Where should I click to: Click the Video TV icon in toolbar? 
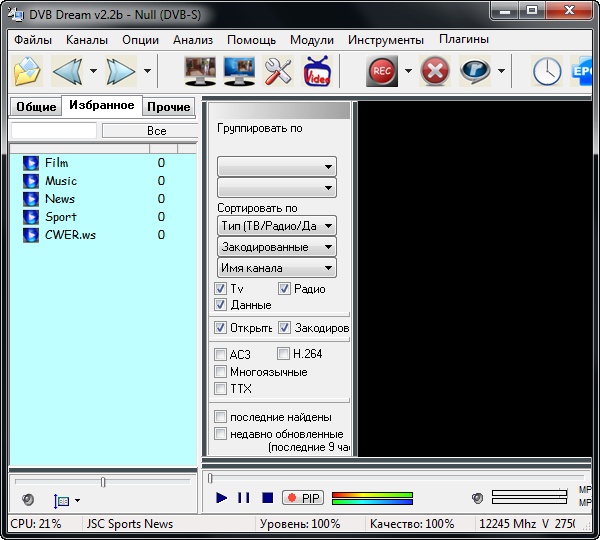pyautogui.click(x=317, y=71)
